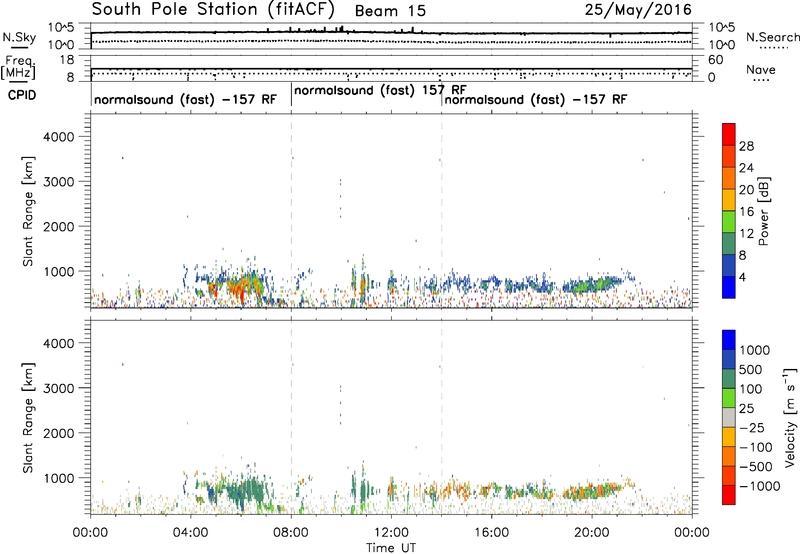The height and width of the screenshot is (554, 800).
Task: Click 'normalsound (fast) -157 RF' label after 14:00
Action: (x=536, y=99)
